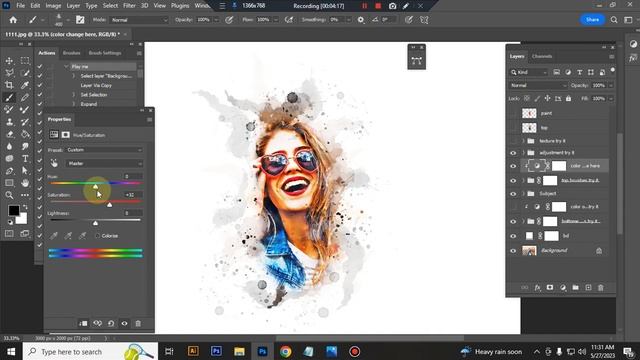Screen dimensions: 640x360
Task: Click the Lightness slider handle
Action: click(x=95, y=223)
